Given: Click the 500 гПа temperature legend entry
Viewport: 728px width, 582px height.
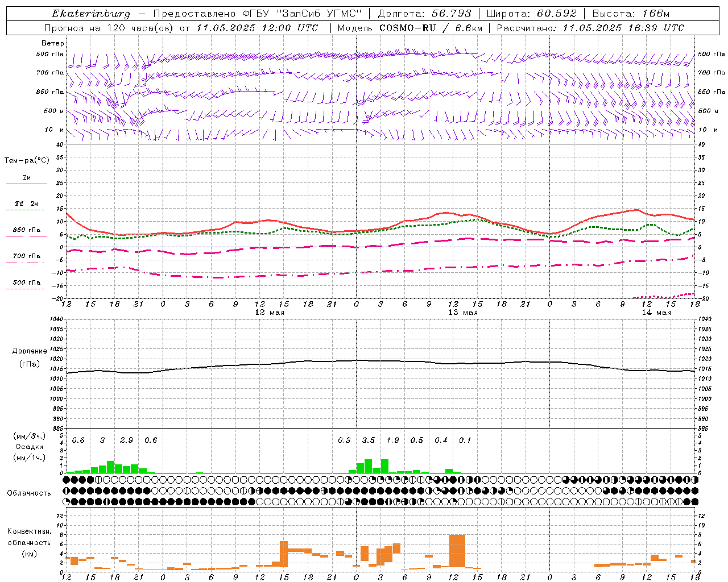Looking at the screenshot, I should coord(26,282).
